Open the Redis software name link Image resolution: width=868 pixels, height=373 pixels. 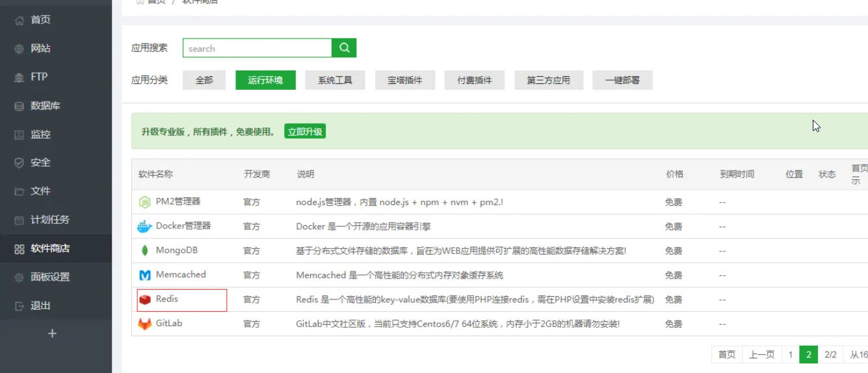coord(167,299)
